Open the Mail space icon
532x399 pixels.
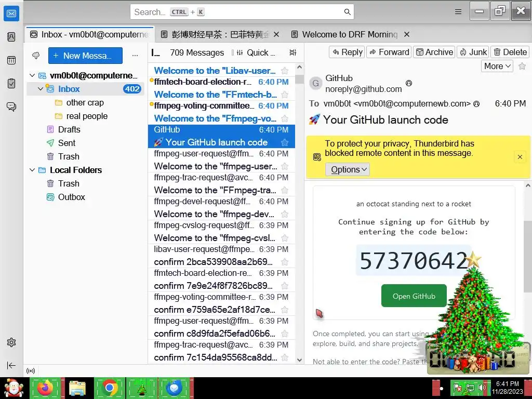point(11,14)
